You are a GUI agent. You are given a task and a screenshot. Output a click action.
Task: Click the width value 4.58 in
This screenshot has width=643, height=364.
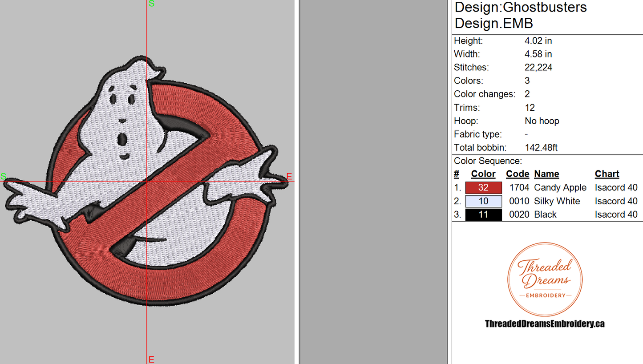(538, 54)
